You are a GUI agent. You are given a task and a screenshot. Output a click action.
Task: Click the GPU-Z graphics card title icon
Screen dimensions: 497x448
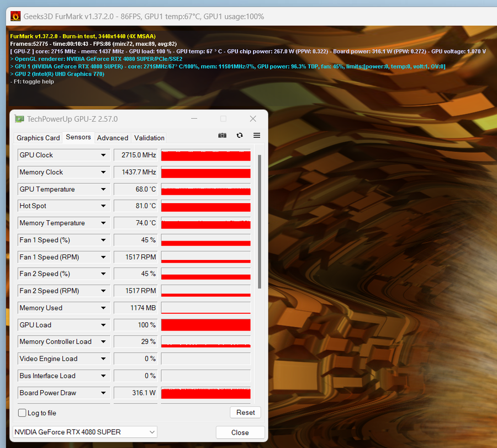[x=19, y=119]
